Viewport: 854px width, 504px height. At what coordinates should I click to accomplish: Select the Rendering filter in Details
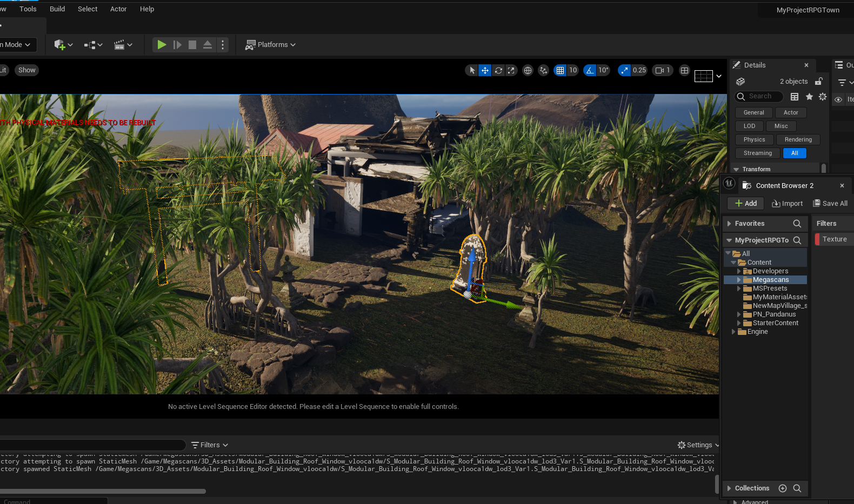point(798,139)
